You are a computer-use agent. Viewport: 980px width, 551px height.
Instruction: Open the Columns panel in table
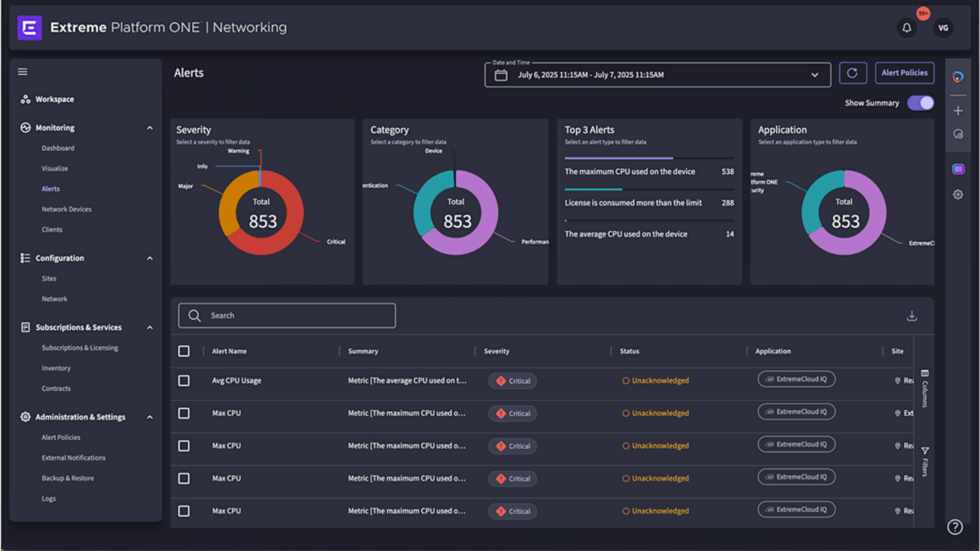(x=924, y=388)
